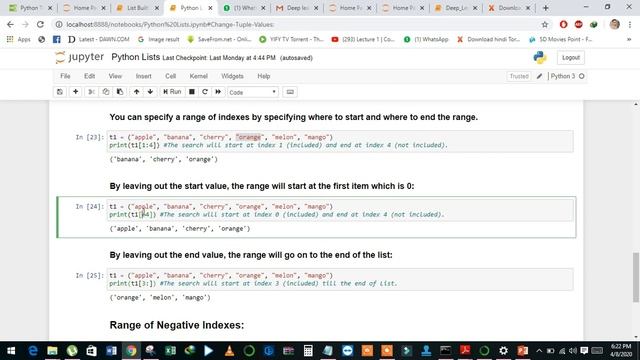Open the Insert menu
The height and width of the screenshot is (360, 640).
[143, 76]
